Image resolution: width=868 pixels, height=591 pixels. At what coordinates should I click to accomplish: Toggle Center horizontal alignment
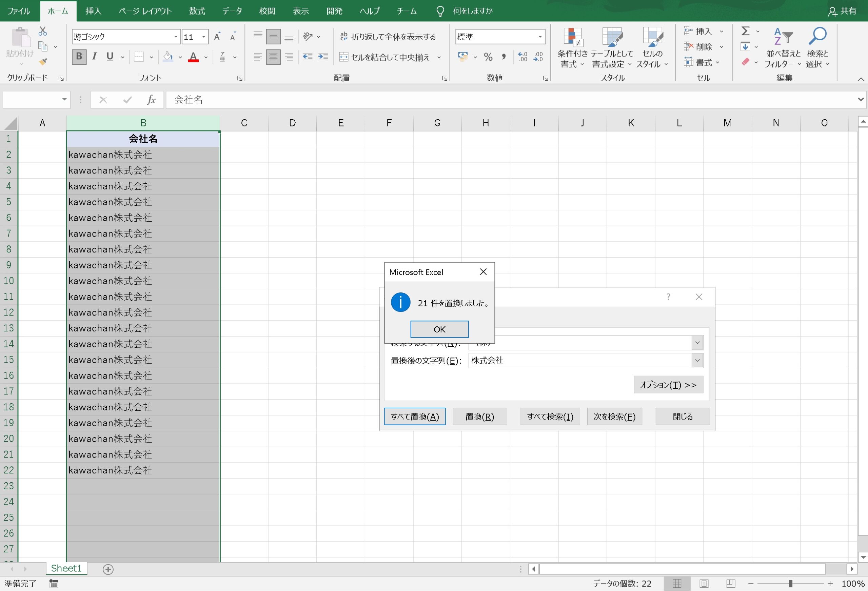click(x=273, y=57)
